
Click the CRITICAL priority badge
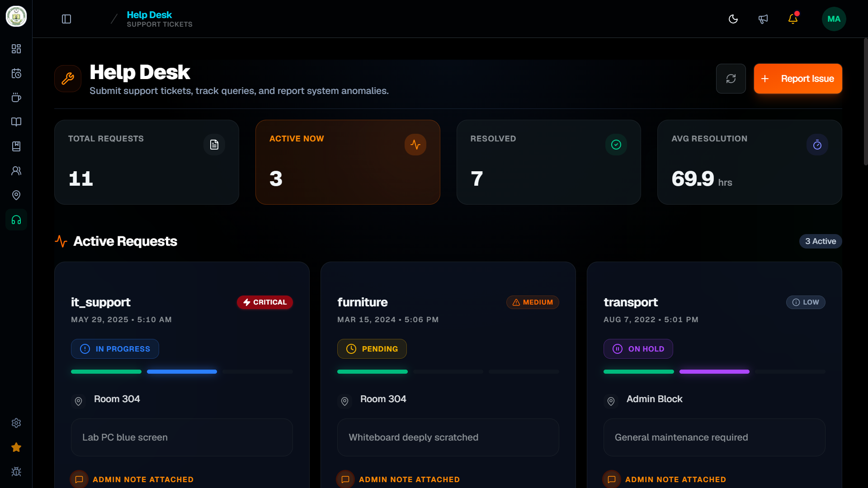[x=265, y=302]
